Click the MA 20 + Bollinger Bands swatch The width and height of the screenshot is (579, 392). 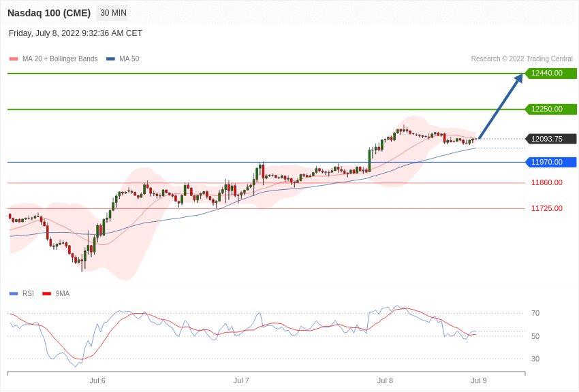[14, 59]
